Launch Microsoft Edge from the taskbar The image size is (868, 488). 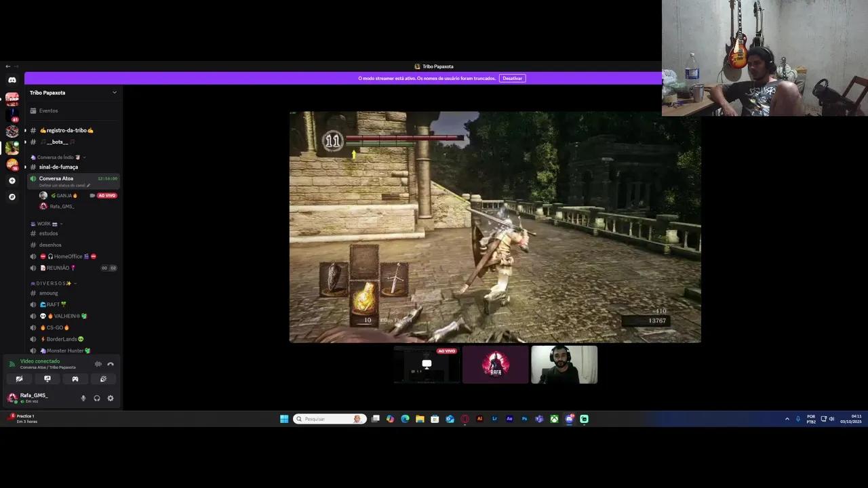pos(405,419)
